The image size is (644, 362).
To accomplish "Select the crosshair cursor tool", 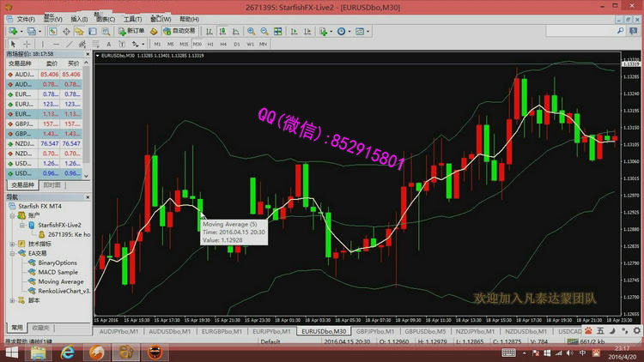I will point(27,44).
